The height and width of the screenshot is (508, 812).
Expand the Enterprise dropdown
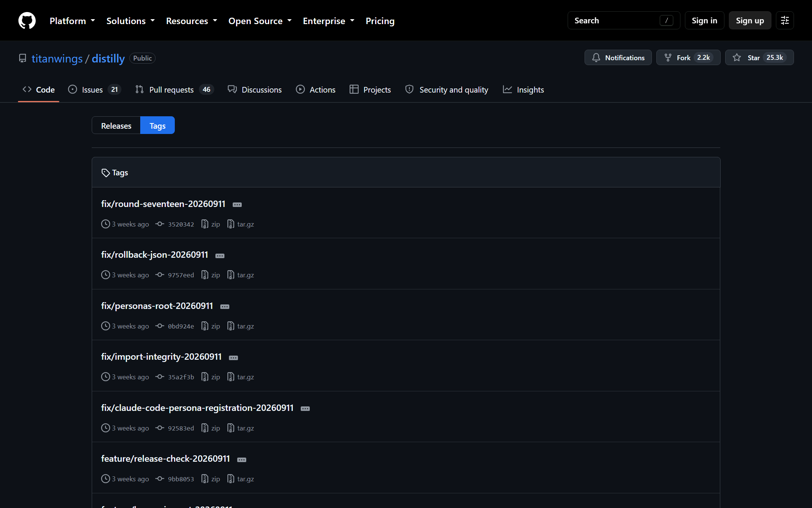(329, 21)
